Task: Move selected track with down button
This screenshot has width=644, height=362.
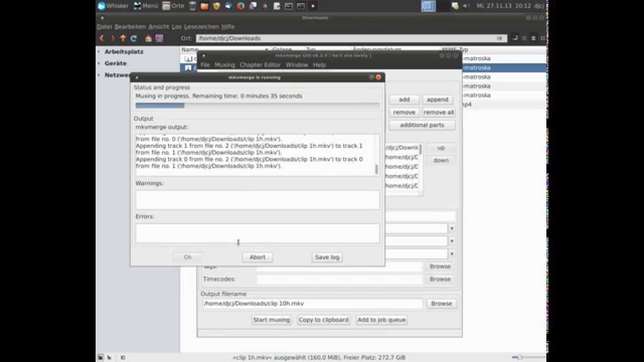Action: pyautogui.click(x=441, y=160)
